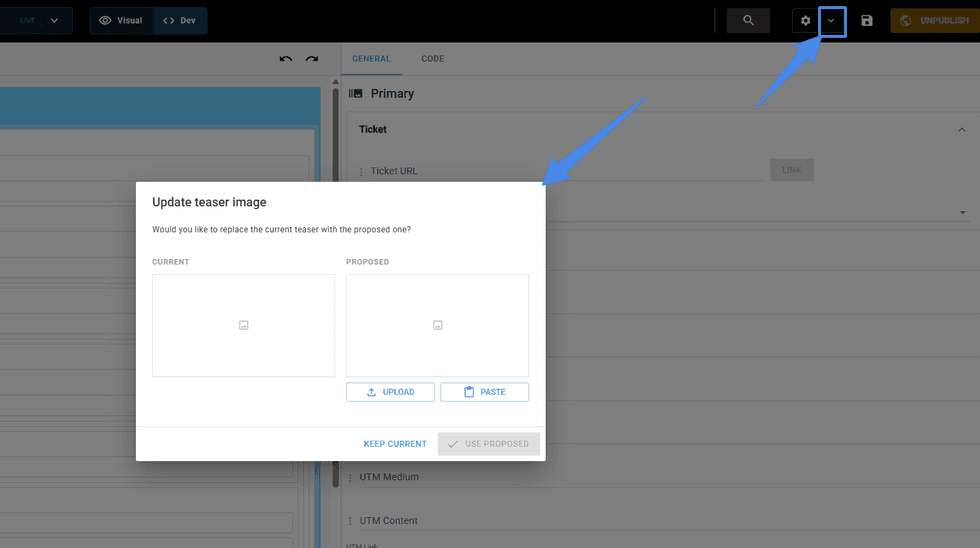Select the General tab

[371, 59]
